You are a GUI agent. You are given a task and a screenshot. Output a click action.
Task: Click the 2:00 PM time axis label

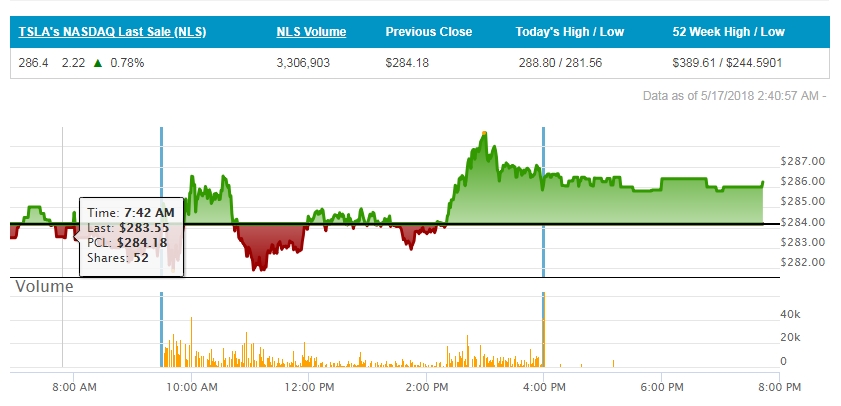[x=426, y=387]
